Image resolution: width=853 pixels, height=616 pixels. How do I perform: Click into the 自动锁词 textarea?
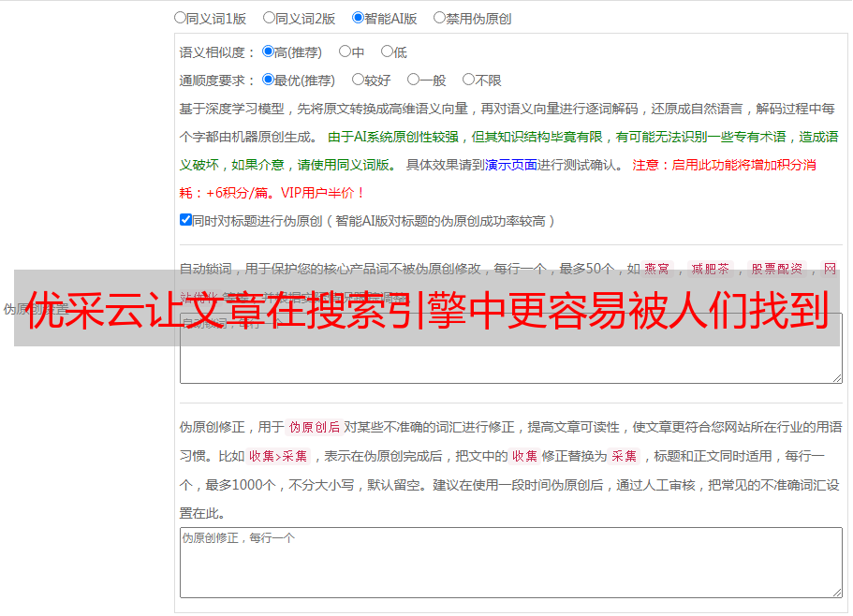click(511, 348)
